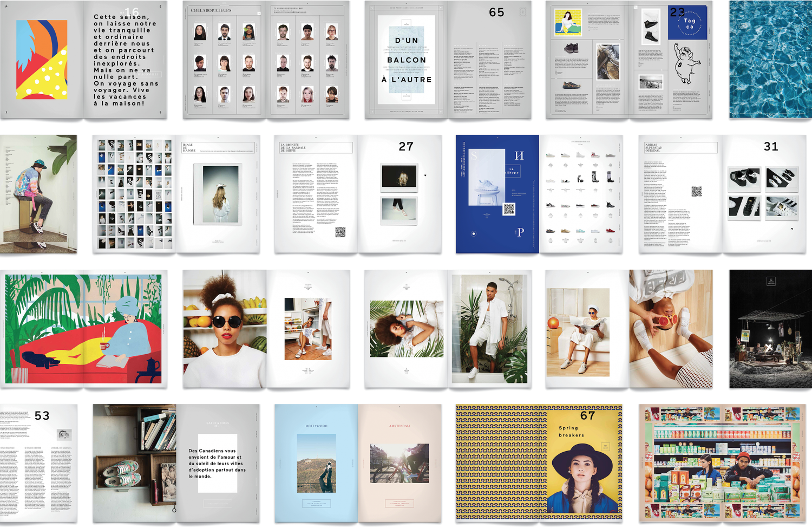
Task: Click the photo of person sitting in colorful jacket
Action: click(x=38, y=194)
